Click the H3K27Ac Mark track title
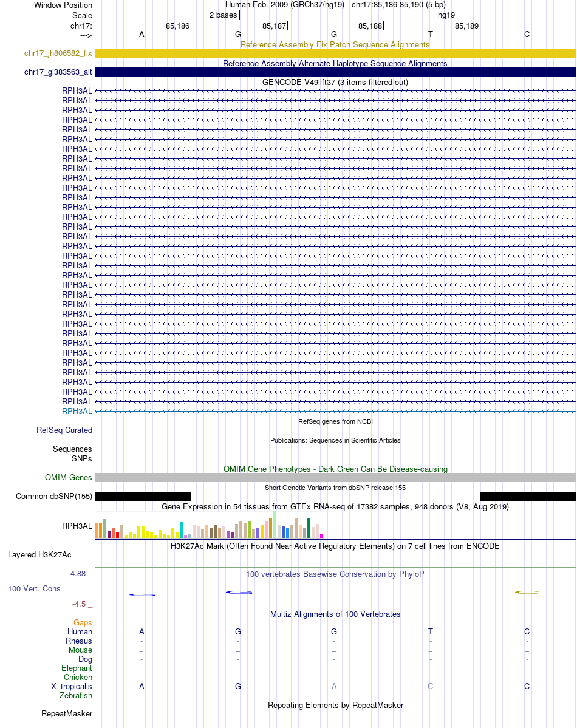This screenshot has height=728, width=577. click(335, 546)
